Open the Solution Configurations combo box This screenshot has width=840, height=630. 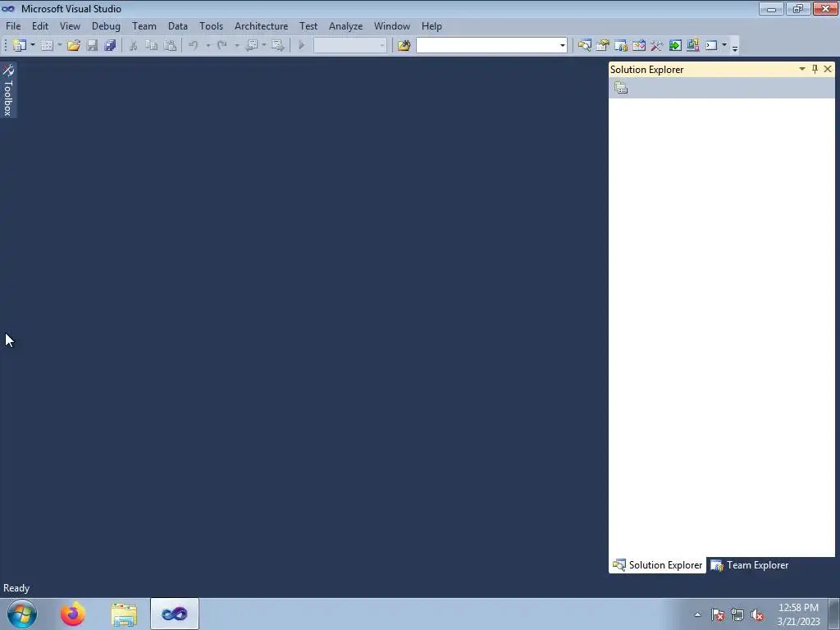[349, 46]
